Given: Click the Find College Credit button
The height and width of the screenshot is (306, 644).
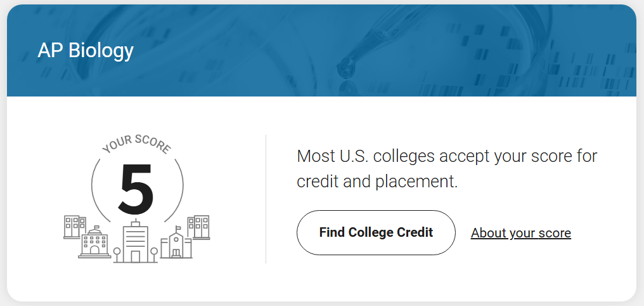Looking at the screenshot, I should coord(376,232).
